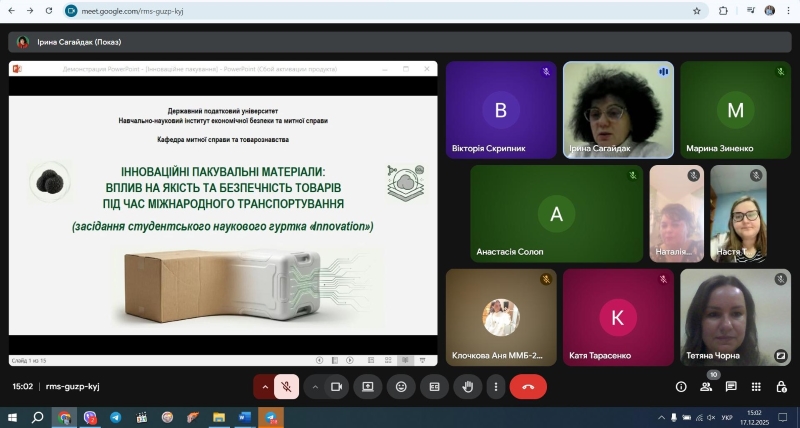Open audio settings chevron next to microphone
800x428 pixels.
265,387
